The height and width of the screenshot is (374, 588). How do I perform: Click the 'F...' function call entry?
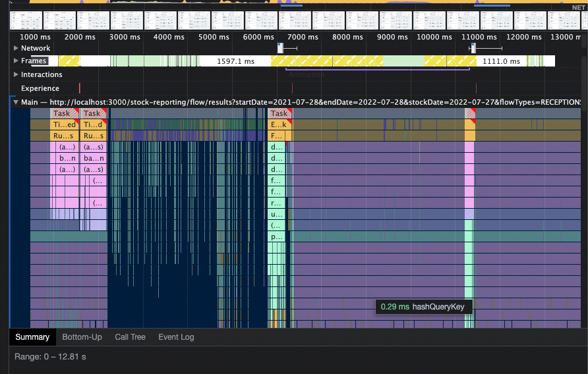(x=276, y=136)
